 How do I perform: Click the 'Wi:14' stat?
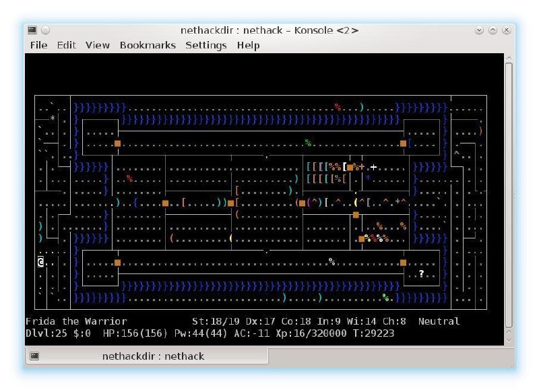[x=362, y=321]
